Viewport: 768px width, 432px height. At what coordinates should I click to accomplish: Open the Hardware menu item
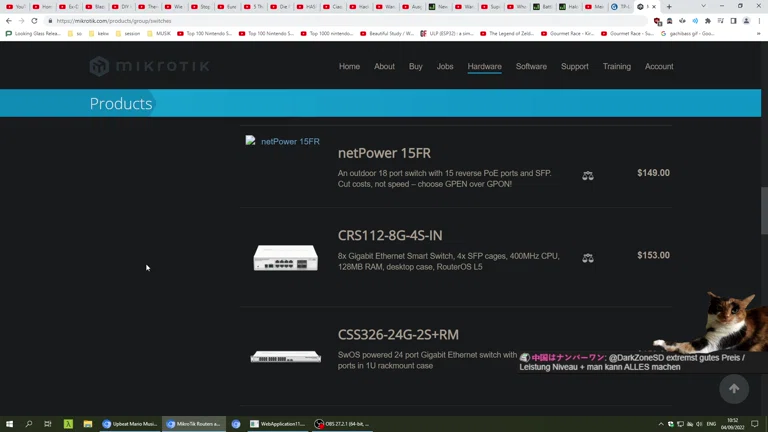pos(484,67)
